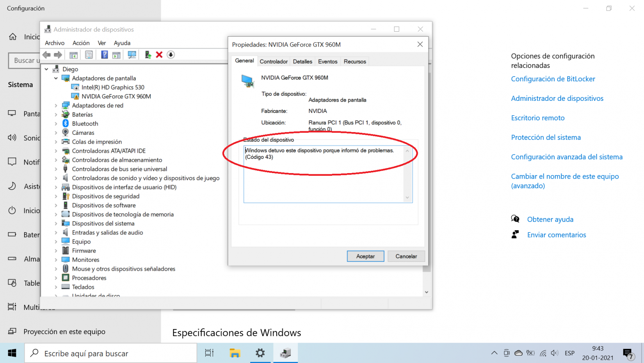Scan for hardware changes via the monitor icon
Image resolution: width=644 pixels, height=363 pixels.
click(132, 55)
